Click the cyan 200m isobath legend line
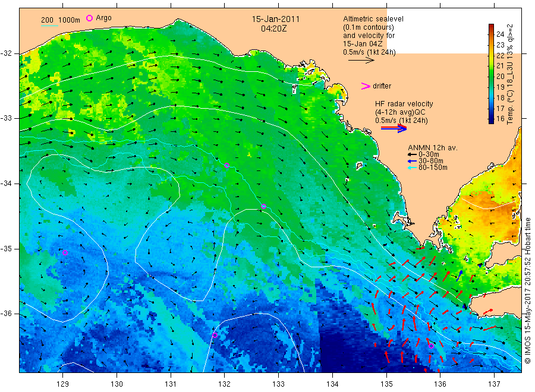The height and width of the screenshot is (392, 535). [x=49, y=26]
